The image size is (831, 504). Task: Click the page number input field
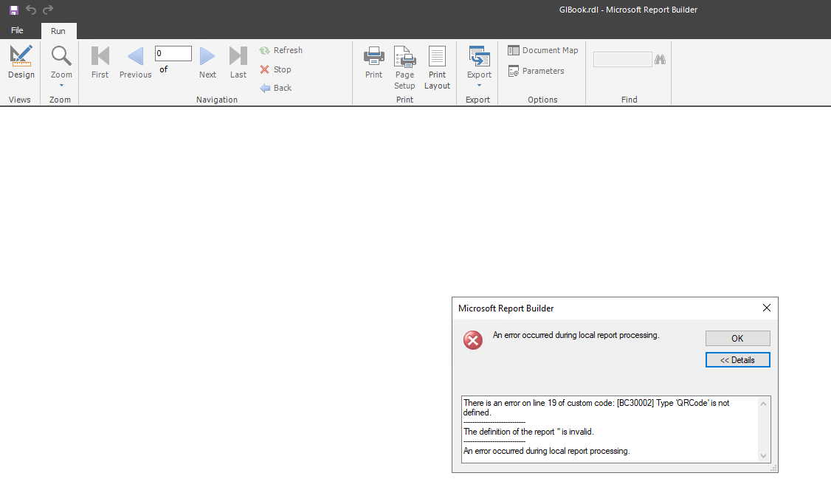click(x=173, y=54)
